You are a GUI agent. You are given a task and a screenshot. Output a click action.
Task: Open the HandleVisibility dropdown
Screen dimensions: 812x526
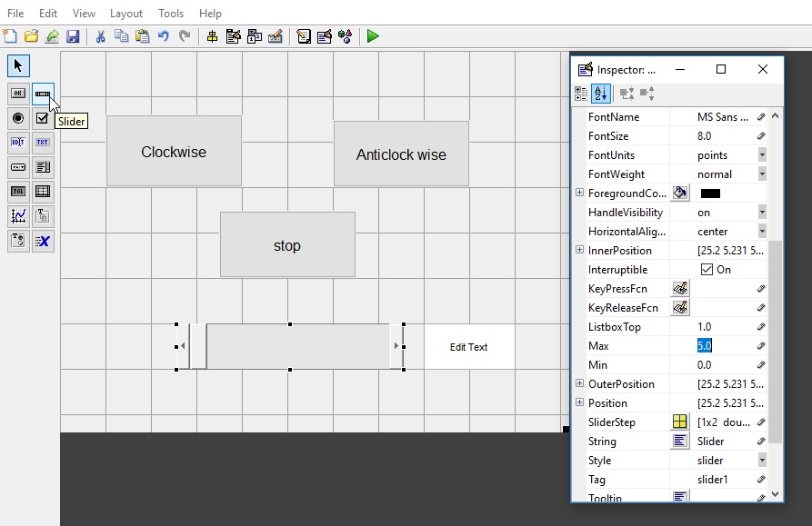coord(762,213)
